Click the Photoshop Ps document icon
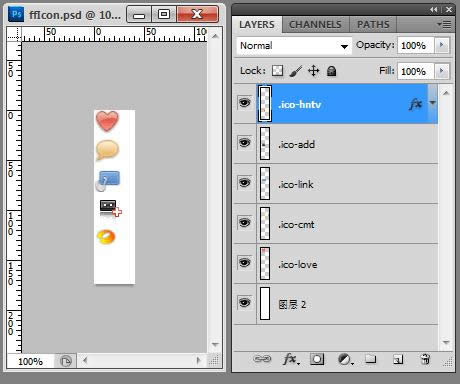This screenshot has height=384, width=460. [x=16, y=14]
